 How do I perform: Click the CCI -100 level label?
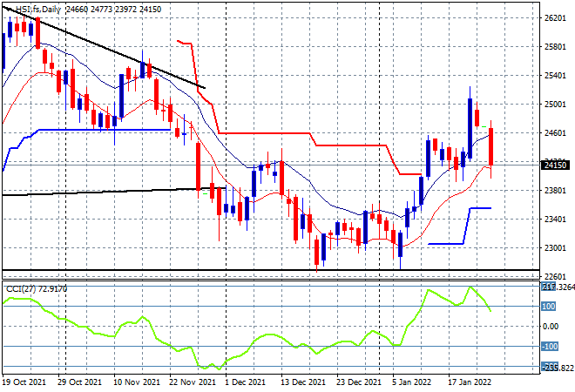(x=550, y=347)
